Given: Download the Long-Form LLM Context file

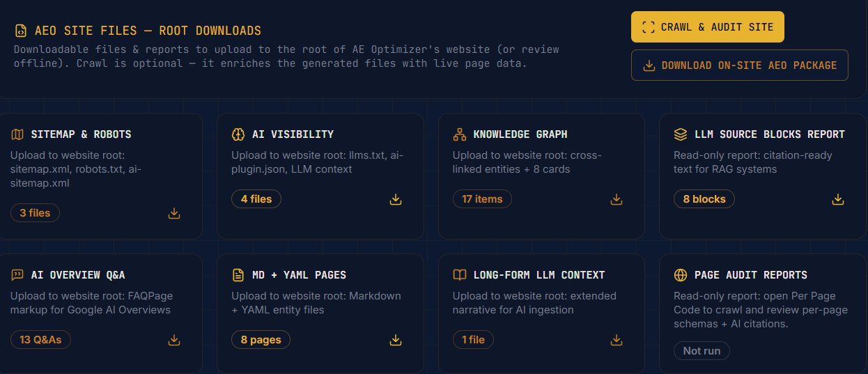Looking at the screenshot, I should (x=617, y=340).
